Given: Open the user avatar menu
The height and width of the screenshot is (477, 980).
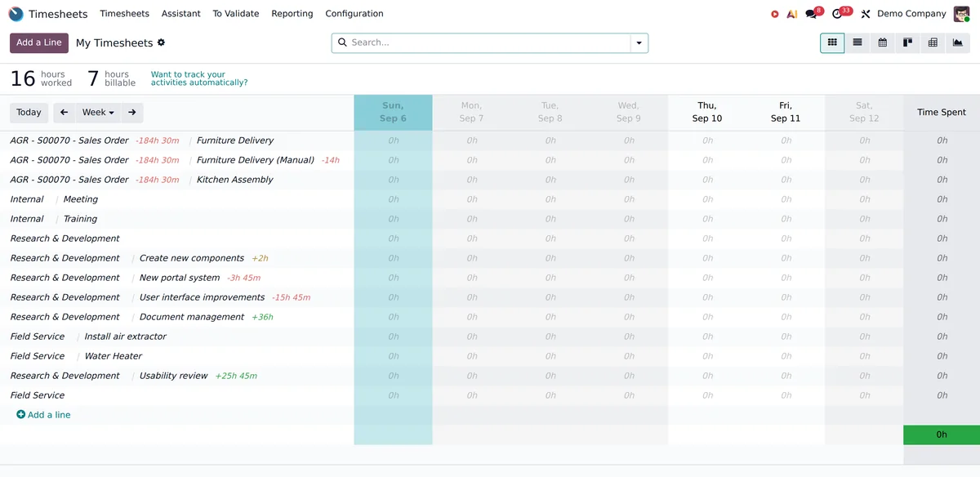Looking at the screenshot, I should pyautogui.click(x=962, y=14).
